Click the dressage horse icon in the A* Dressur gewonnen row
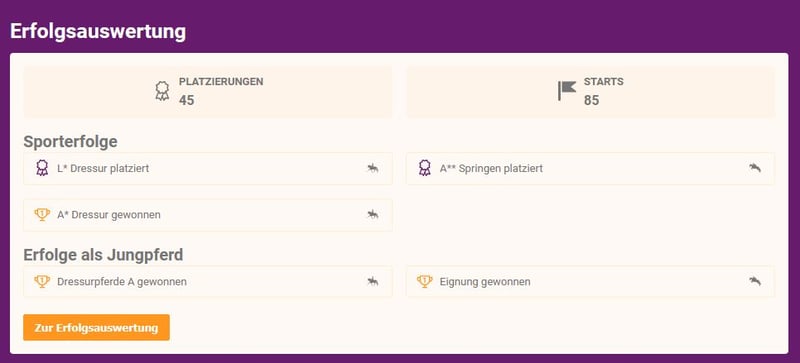The width and height of the screenshot is (800, 363). (373, 214)
